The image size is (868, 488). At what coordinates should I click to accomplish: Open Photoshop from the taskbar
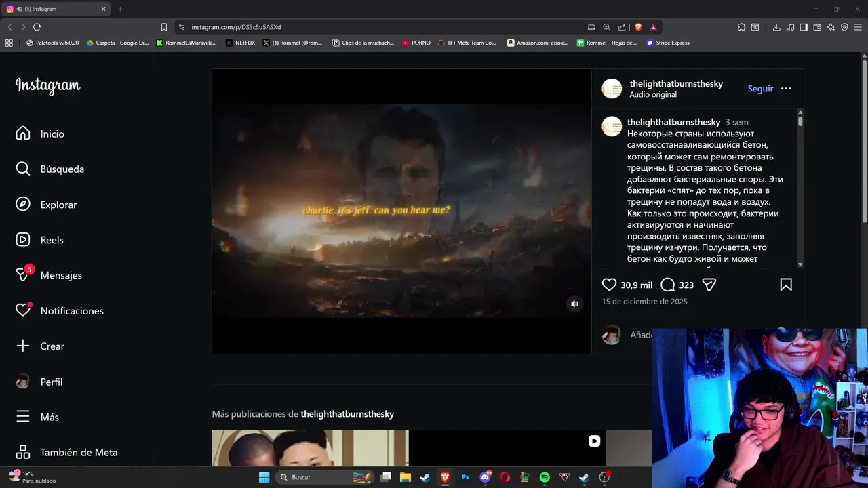point(465,477)
